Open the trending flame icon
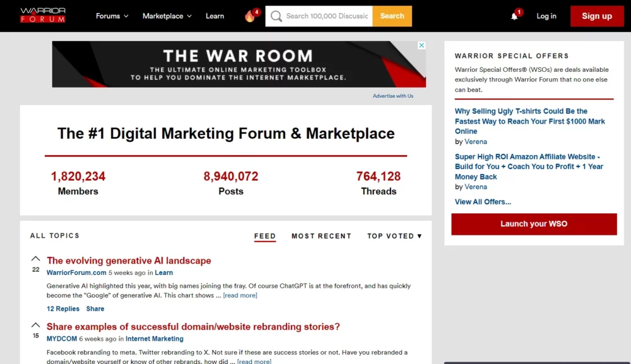631x364 pixels. pos(250,16)
